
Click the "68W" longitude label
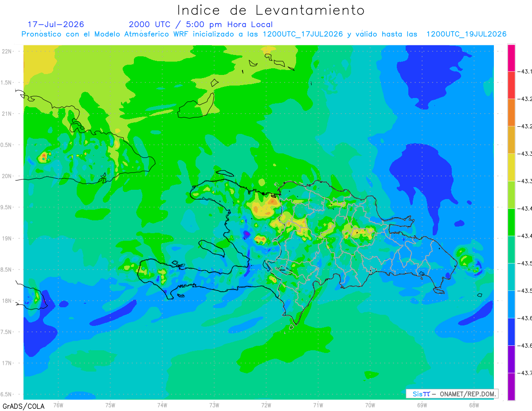(474, 405)
